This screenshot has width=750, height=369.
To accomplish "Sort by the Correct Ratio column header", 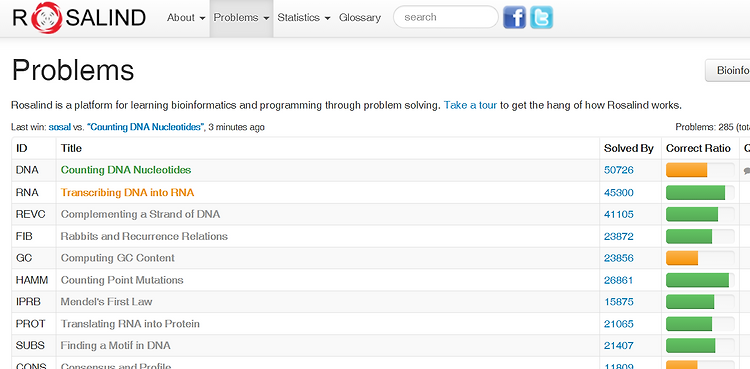I will point(698,148).
